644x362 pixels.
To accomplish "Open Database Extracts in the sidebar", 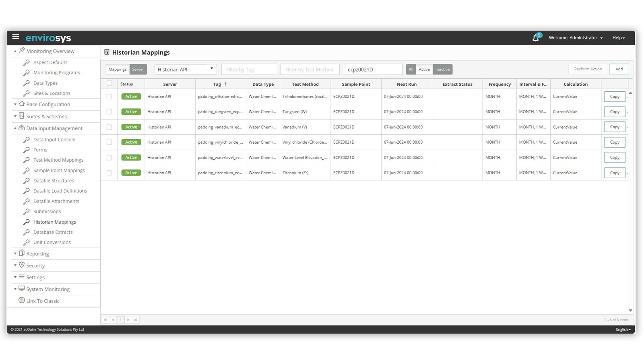I will 53,232.
